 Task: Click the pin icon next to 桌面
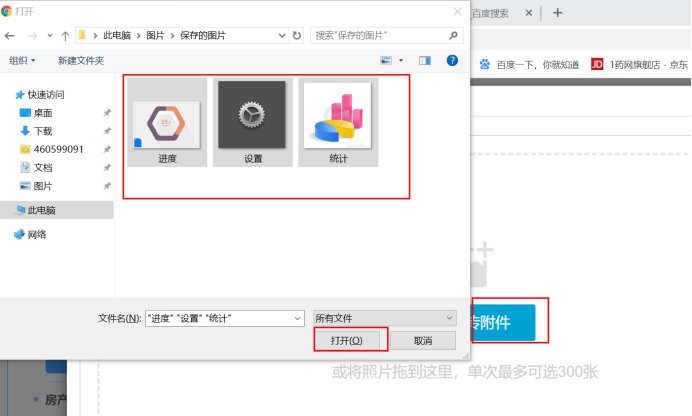(x=107, y=113)
